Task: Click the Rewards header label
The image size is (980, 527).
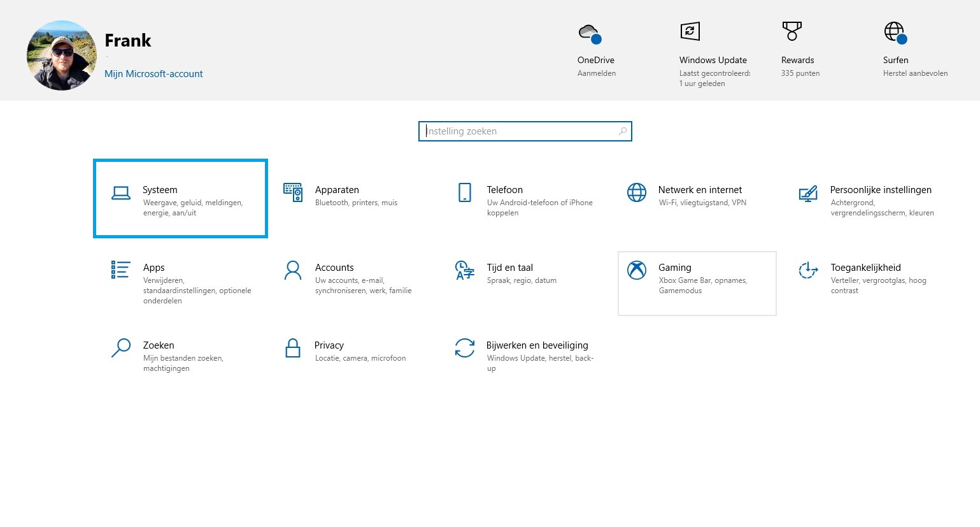Action: (797, 60)
